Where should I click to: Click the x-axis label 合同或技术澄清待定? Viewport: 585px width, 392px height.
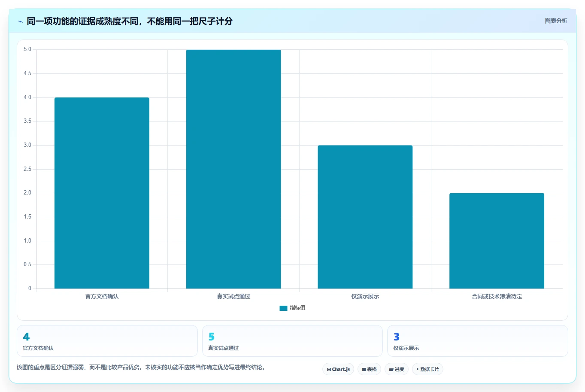(497, 296)
